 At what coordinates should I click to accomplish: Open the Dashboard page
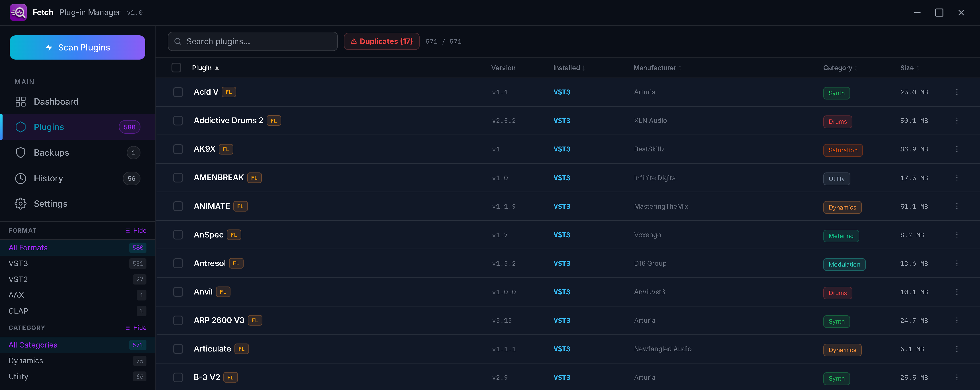click(77, 102)
